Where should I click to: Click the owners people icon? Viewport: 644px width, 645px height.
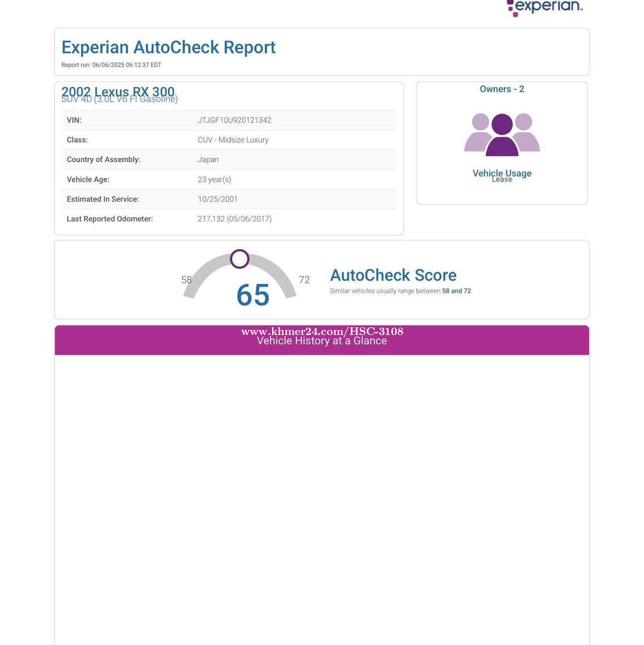pyautogui.click(x=502, y=134)
